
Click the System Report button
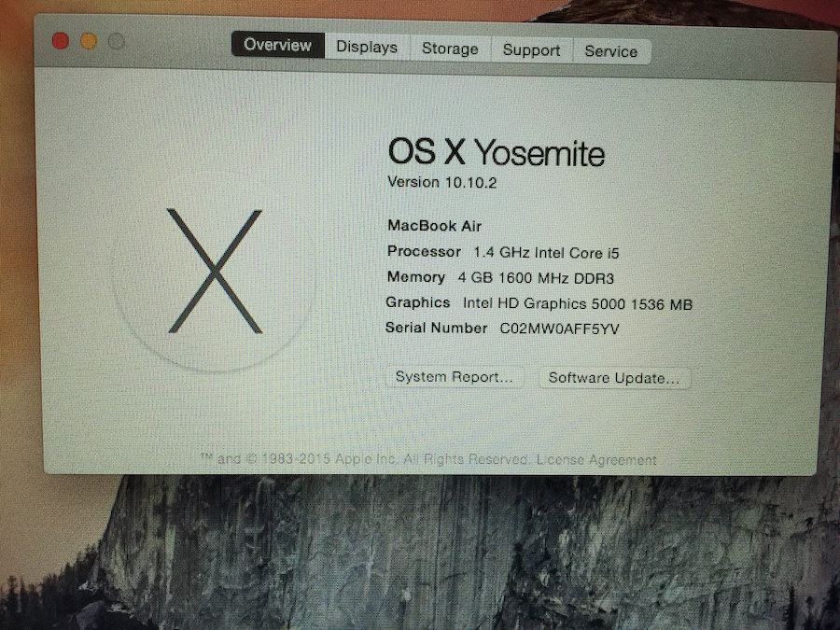pyautogui.click(x=454, y=377)
